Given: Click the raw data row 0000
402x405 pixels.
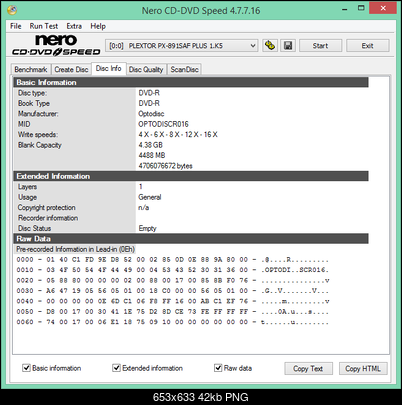Looking at the screenshot, I should (172, 260).
